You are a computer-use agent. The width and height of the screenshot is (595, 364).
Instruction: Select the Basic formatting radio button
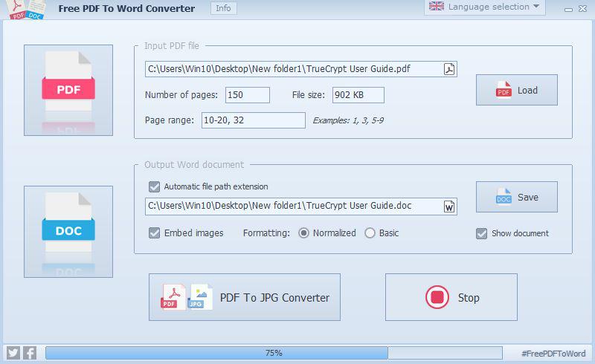pyautogui.click(x=370, y=233)
